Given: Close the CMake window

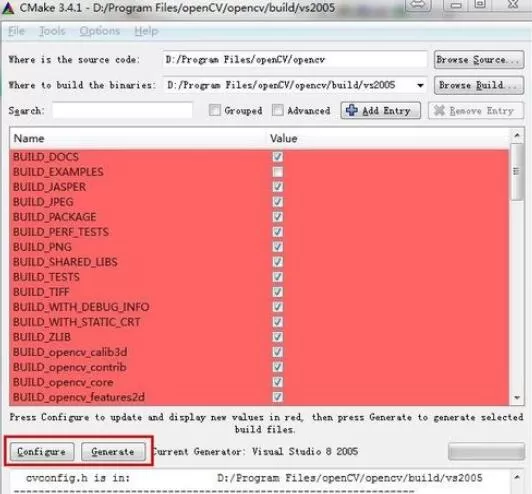Looking at the screenshot, I should pos(512,4).
